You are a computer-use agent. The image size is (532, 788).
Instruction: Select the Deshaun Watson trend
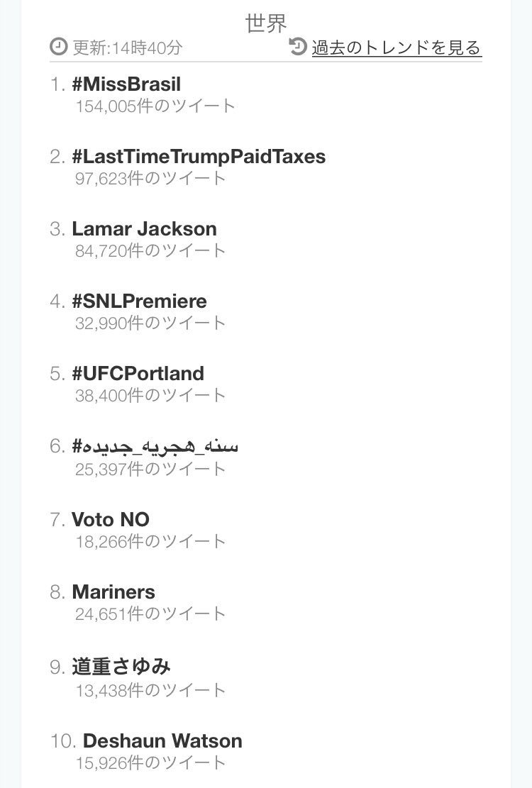pos(162,741)
